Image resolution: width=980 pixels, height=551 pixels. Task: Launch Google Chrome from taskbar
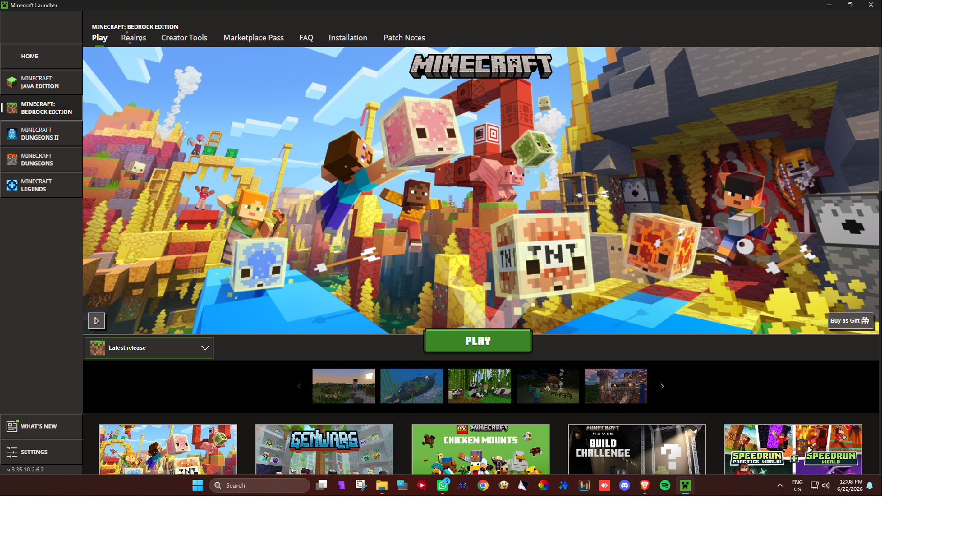pyautogui.click(x=483, y=486)
